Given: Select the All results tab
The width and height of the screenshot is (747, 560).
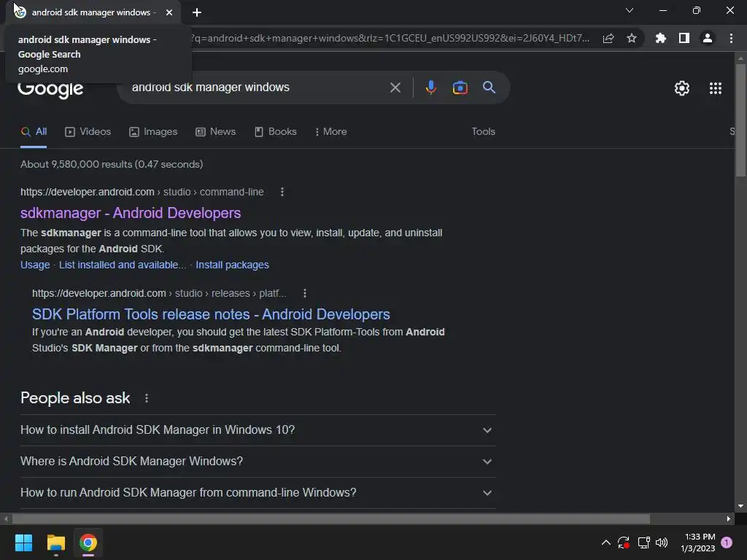Looking at the screenshot, I should coord(34,132).
